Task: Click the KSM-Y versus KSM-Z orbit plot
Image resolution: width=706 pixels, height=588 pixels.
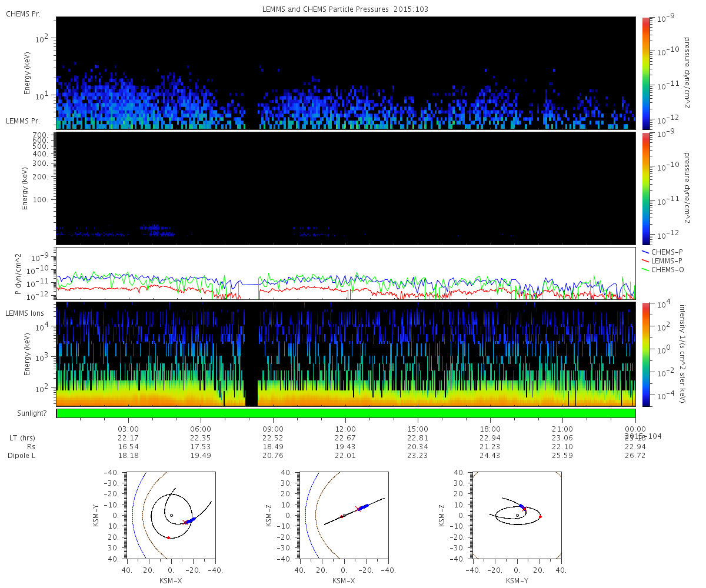Action: (x=517, y=515)
